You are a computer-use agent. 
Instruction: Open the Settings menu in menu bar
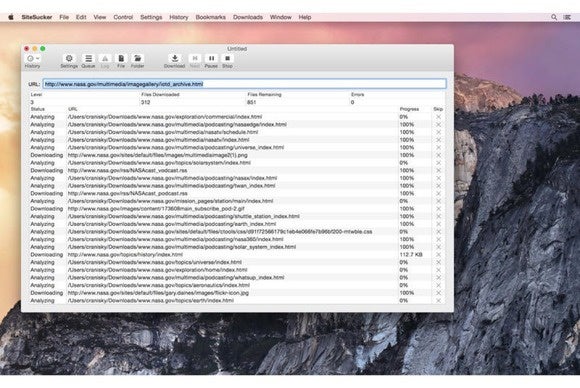[x=151, y=17]
